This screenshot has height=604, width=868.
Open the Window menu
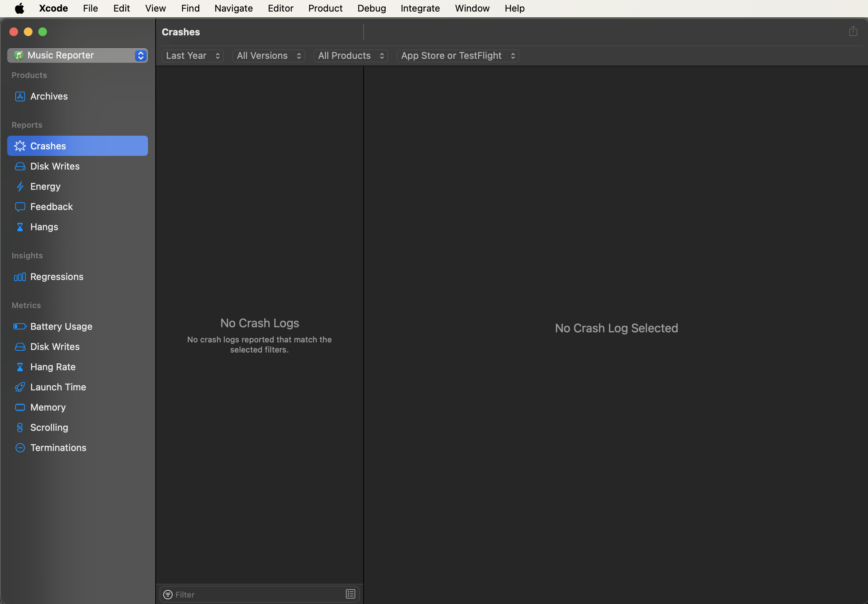coord(472,8)
